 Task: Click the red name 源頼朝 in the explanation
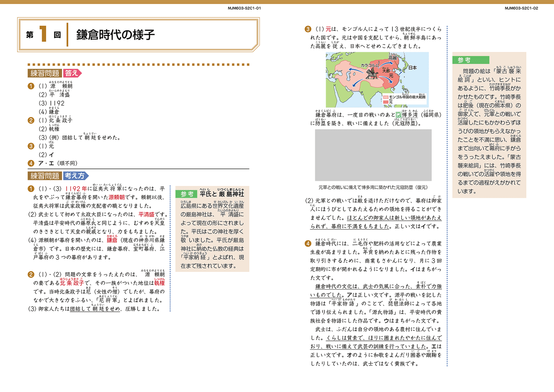pyautogui.click(x=117, y=197)
